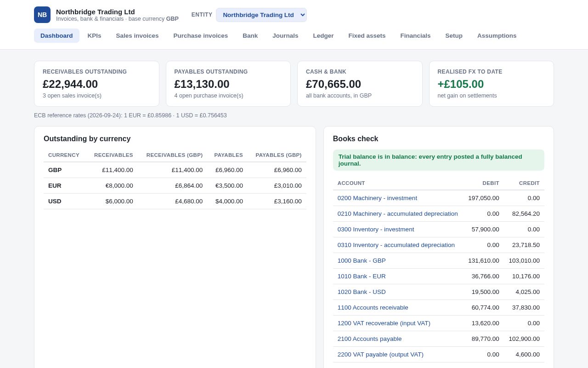Screen dimensions: 588x368
Task: Click the Credit column header in Books check
Action: pyautogui.click(x=529, y=183)
